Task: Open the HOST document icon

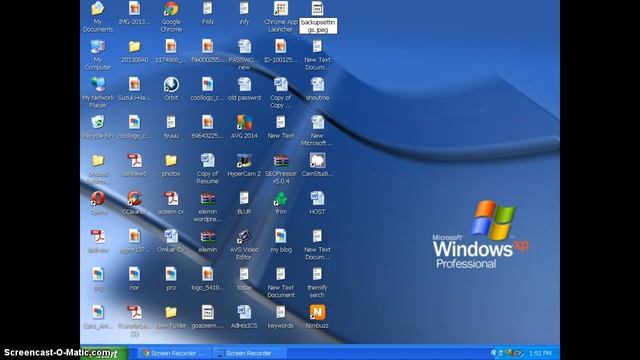Action: click(317, 198)
